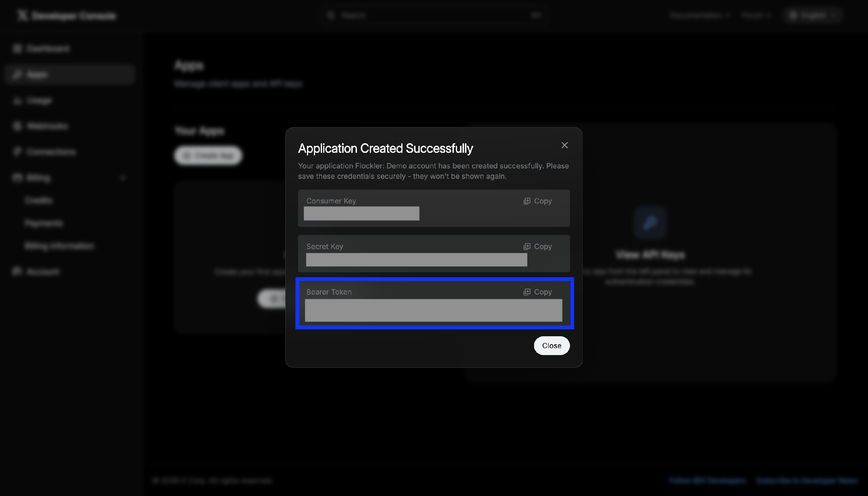Image resolution: width=868 pixels, height=496 pixels.
Task: Click the X logo in header
Action: click(22, 15)
